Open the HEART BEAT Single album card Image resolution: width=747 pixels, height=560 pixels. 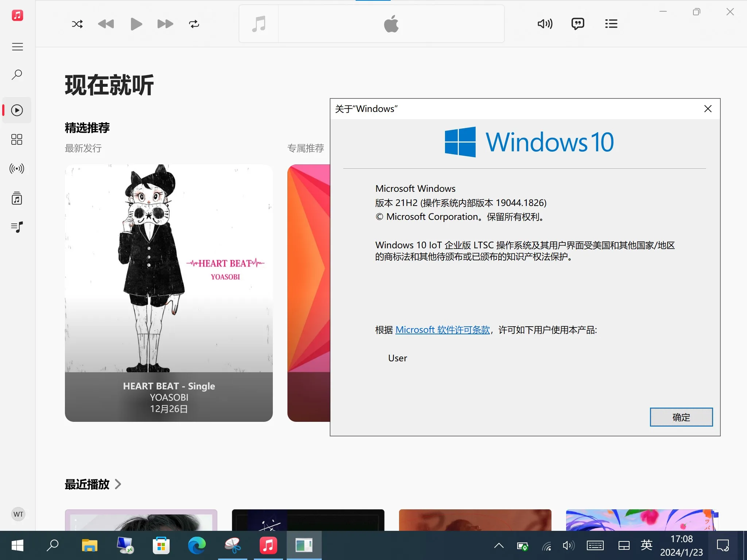pyautogui.click(x=169, y=293)
